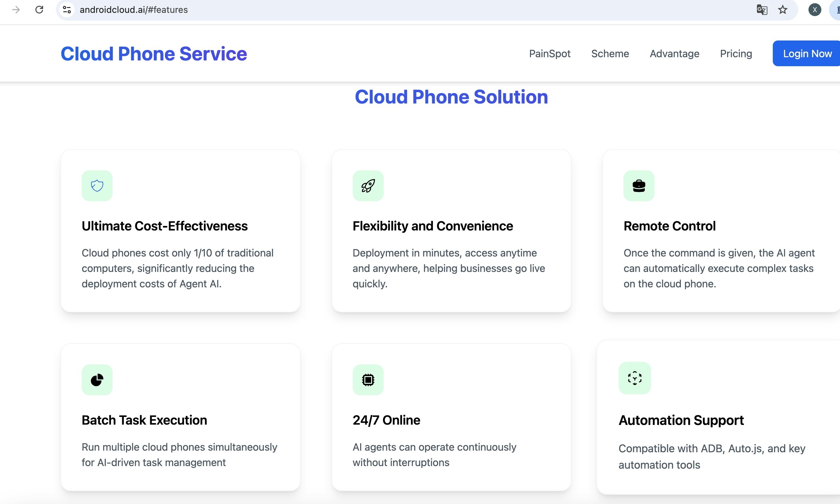Screen dimensions: 840x504
Task: Click the chip icon above 24/7 Online
Action: 368,380
